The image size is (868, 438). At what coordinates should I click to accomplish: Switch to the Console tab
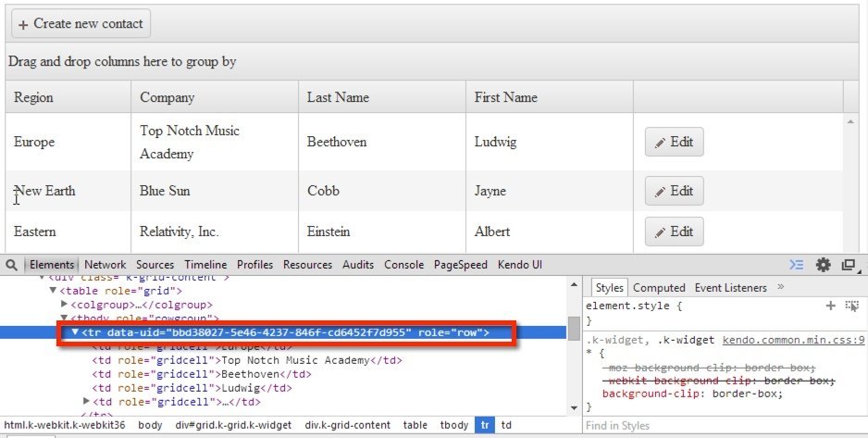click(403, 265)
